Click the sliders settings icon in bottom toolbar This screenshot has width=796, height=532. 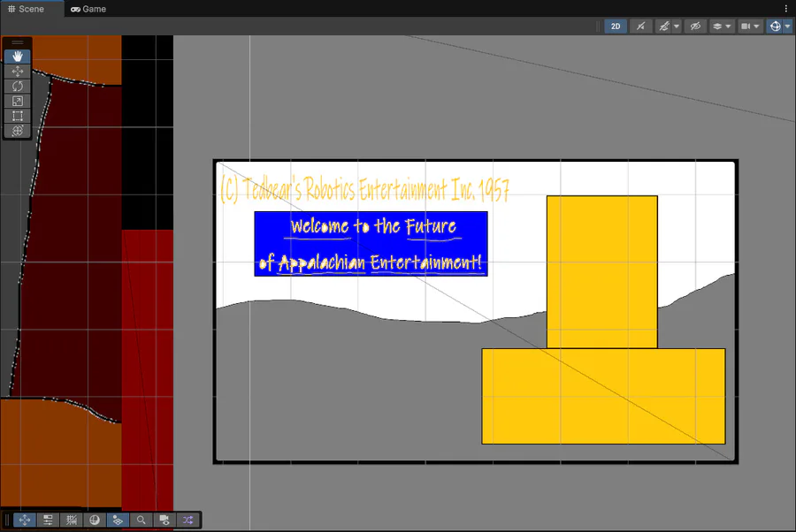(48, 520)
